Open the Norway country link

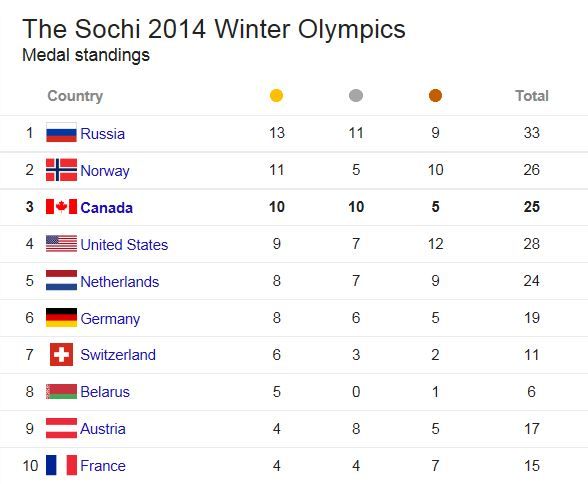click(105, 171)
